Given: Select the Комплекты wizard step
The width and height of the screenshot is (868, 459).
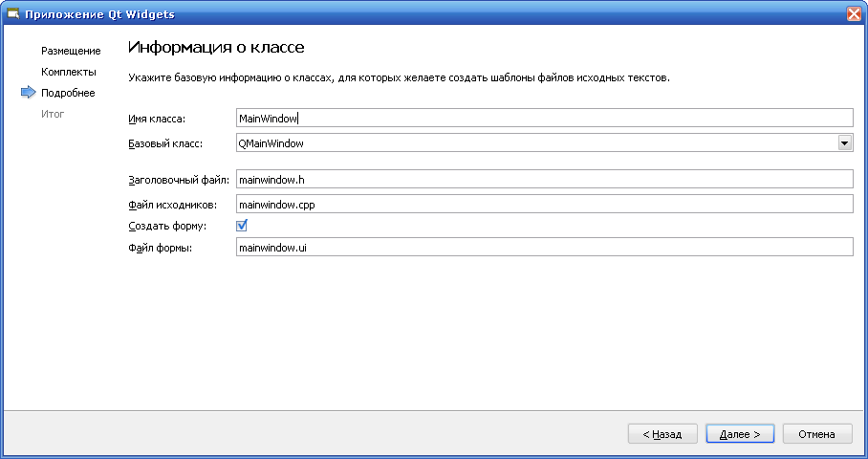Looking at the screenshot, I should 69,72.
